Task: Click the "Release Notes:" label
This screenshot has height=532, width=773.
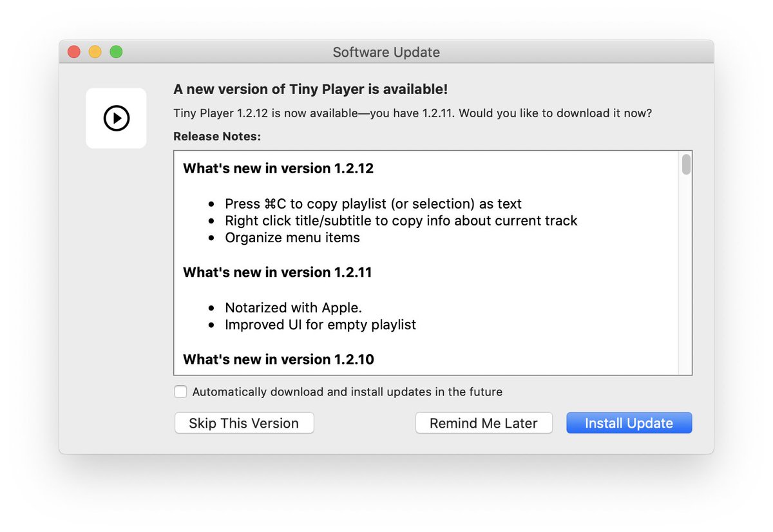Action: point(217,137)
